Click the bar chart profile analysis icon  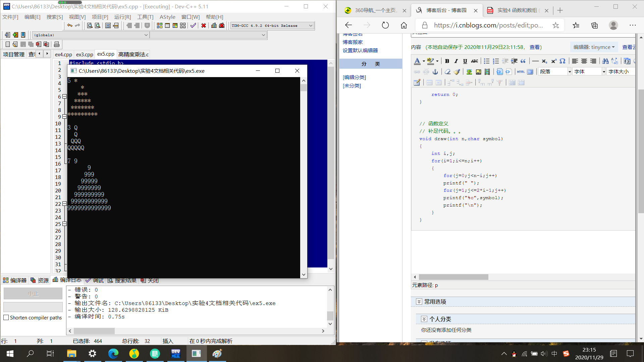214,25
